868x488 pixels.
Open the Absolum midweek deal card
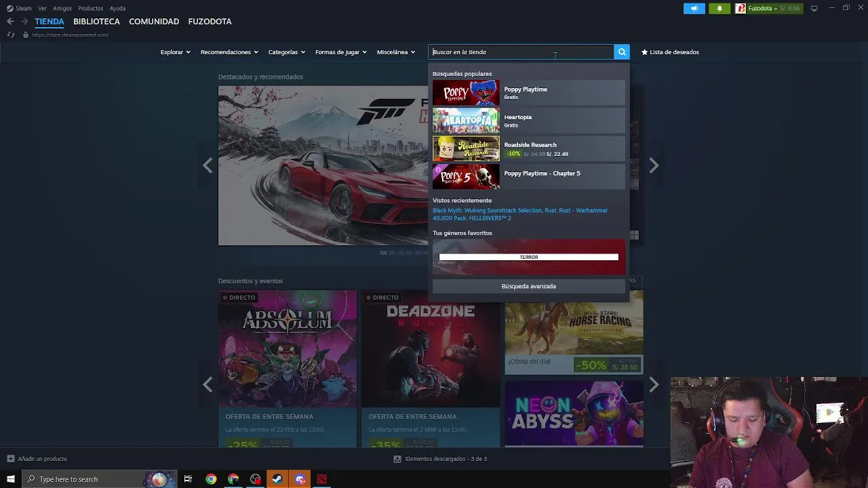tap(288, 369)
